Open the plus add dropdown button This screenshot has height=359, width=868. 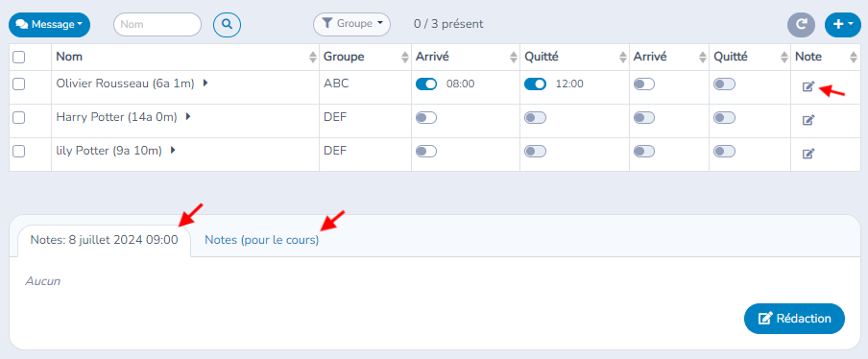point(842,25)
